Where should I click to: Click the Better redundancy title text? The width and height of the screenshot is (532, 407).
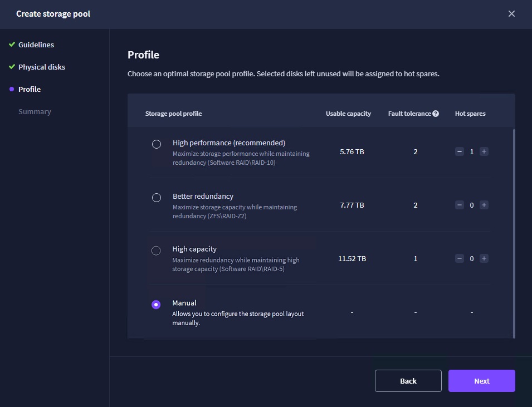203,196
